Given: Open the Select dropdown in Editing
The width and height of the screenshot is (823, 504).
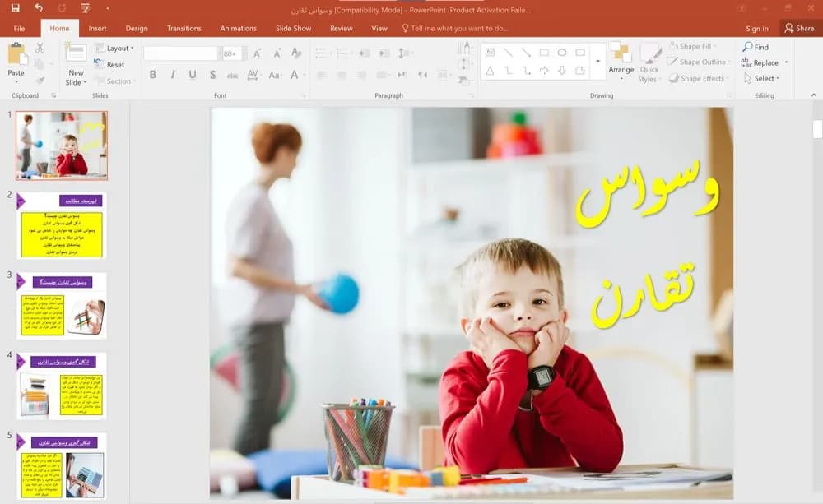Looking at the screenshot, I should click(x=762, y=79).
